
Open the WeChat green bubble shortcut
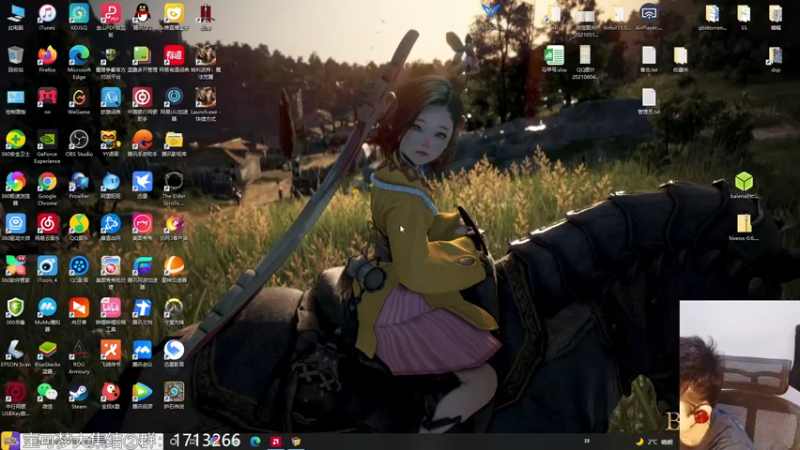pyautogui.click(x=47, y=396)
